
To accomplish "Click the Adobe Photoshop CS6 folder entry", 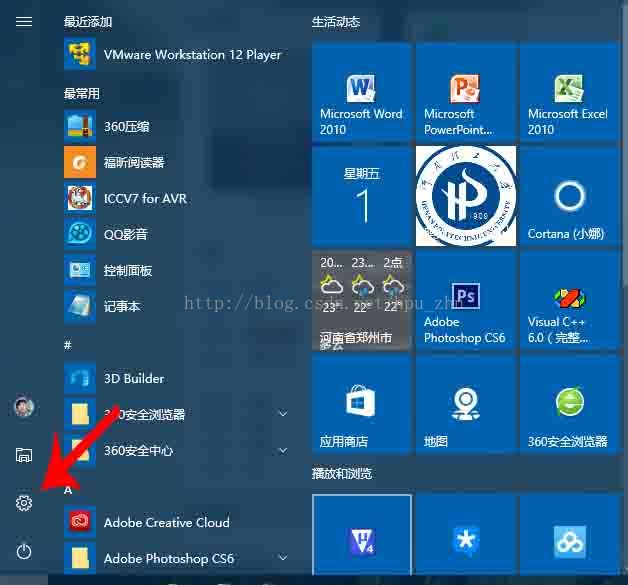I will pos(176,558).
